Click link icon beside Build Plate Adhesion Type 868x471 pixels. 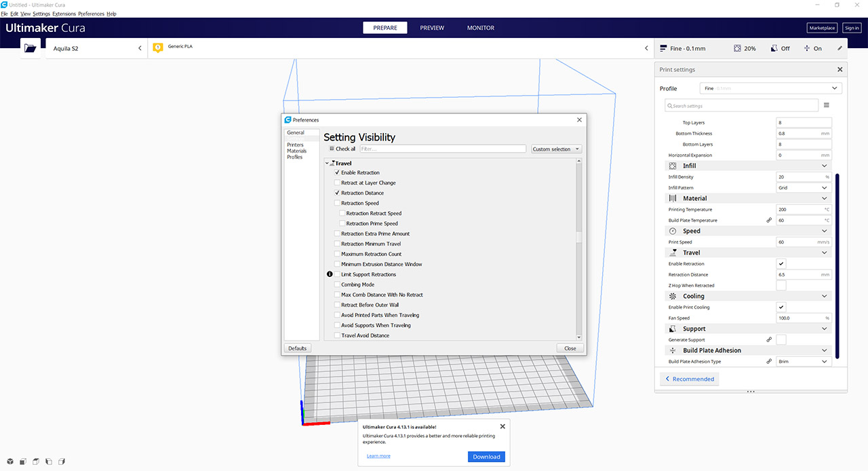pyautogui.click(x=769, y=361)
